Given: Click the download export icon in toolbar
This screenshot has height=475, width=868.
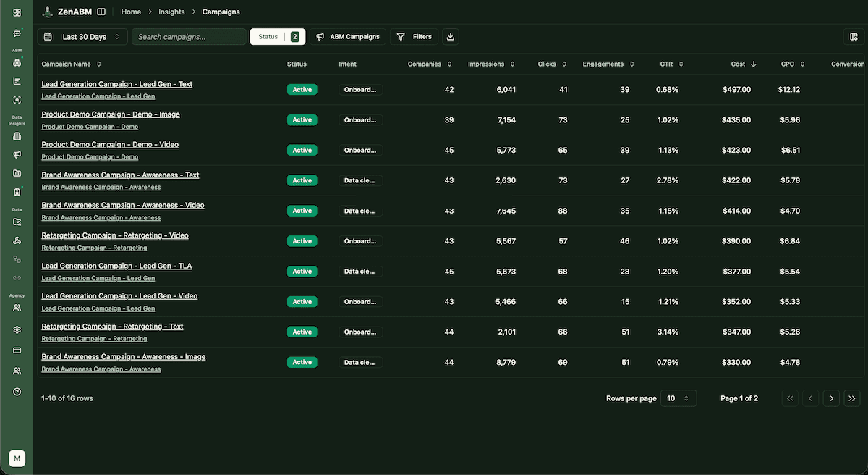Looking at the screenshot, I should click(450, 36).
